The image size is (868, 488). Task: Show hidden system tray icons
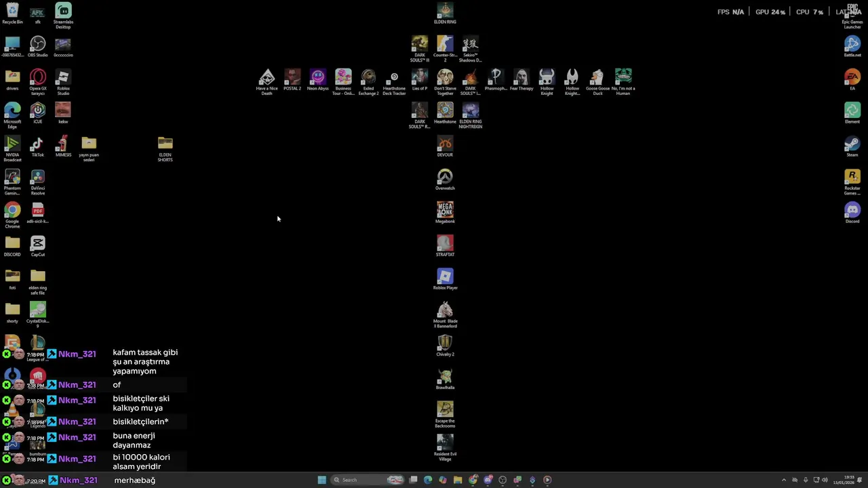click(784, 480)
